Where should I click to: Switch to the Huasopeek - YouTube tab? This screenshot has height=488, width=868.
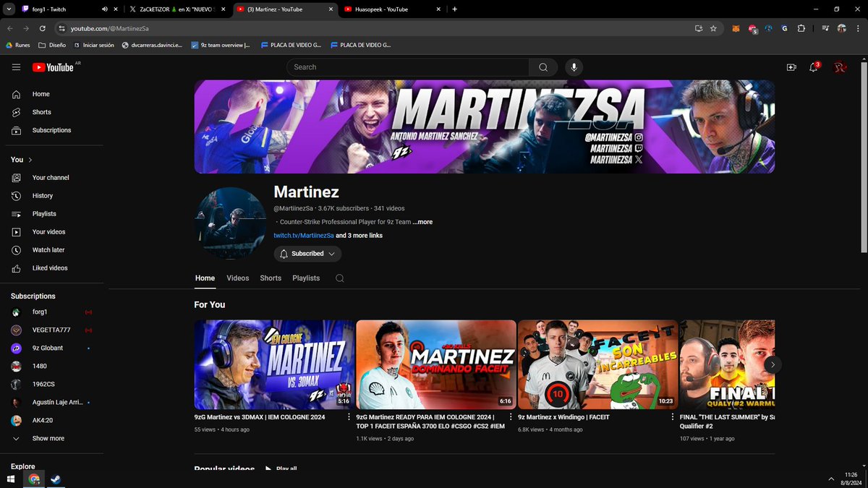click(392, 9)
